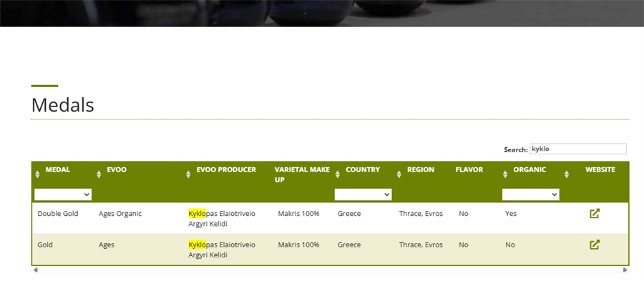The image size is (644, 281).
Task: Sort by EVOO Producer sort arrows
Action: [188, 174]
